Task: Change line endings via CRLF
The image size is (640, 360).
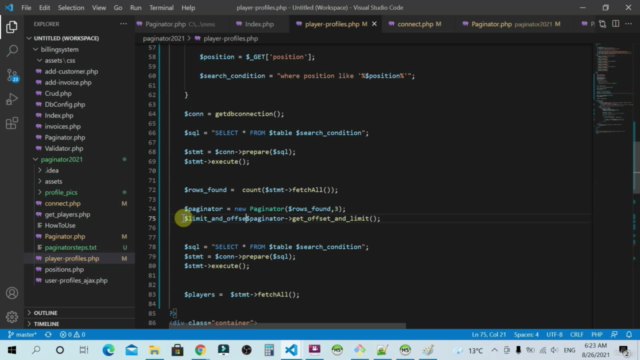Action: coord(577,335)
